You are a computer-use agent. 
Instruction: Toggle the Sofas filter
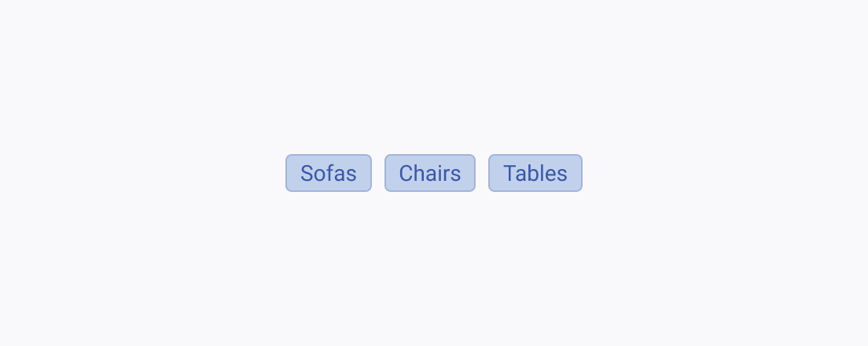(329, 173)
